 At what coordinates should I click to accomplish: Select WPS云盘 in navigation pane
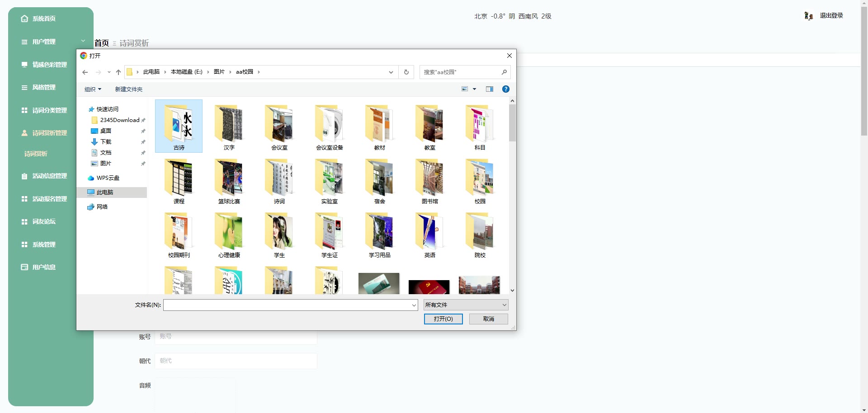point(108,178)
